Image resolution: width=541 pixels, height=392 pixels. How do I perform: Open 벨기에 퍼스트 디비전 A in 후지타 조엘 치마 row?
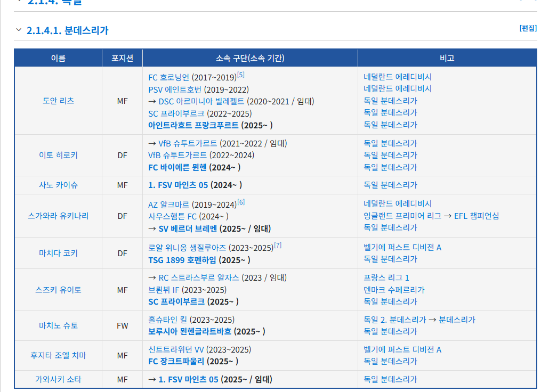click(402, 349)
